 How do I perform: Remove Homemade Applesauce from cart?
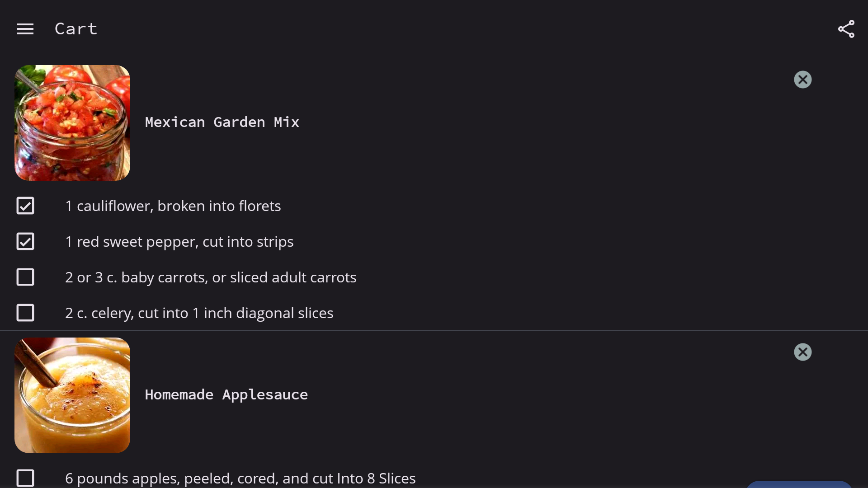point(803,352)
